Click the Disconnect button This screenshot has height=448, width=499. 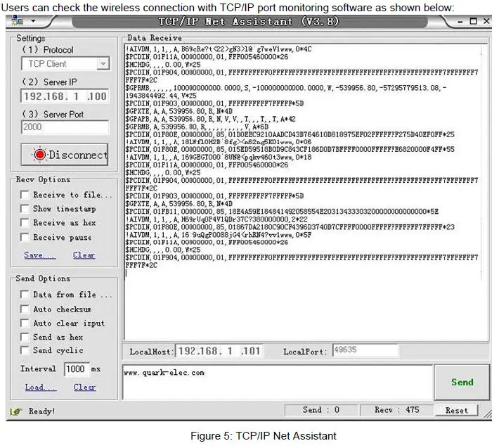click(x=65, y=155)
